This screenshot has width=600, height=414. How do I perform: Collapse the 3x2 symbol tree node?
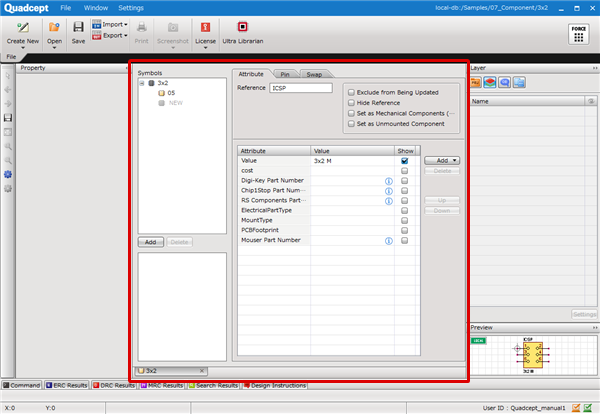click(142, 83)
